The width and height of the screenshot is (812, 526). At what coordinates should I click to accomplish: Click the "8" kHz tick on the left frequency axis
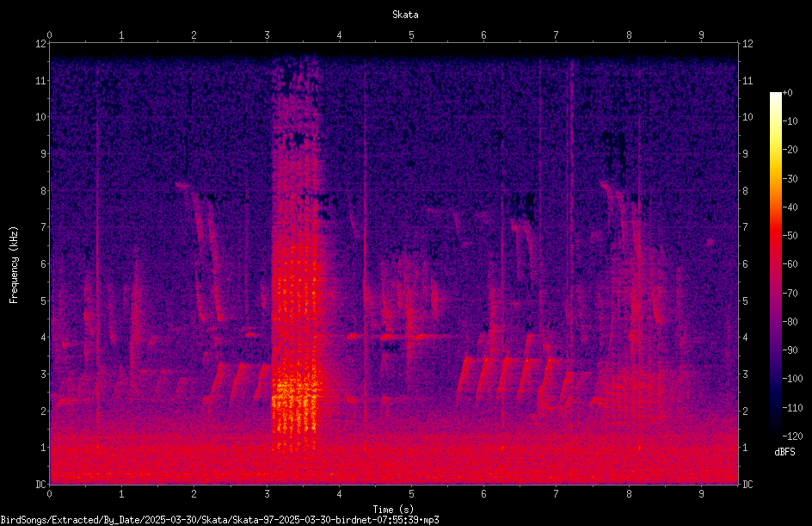44,191
